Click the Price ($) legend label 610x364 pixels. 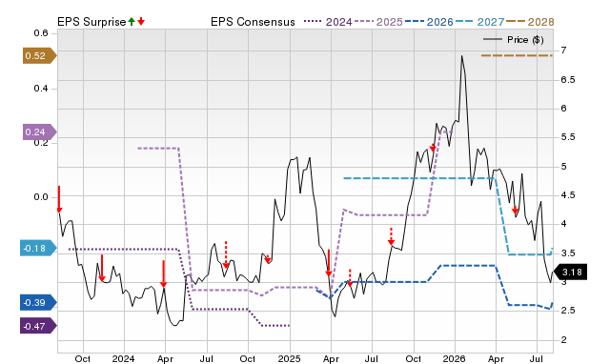click(525, 40)
